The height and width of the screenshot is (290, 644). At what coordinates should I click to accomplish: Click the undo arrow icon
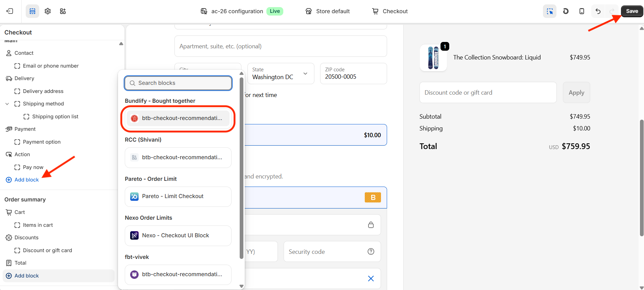598,11
